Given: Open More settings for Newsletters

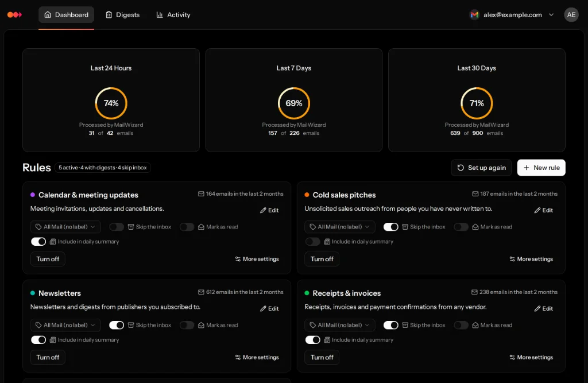Looking at the screenshot, I should (x=257, y=357).
